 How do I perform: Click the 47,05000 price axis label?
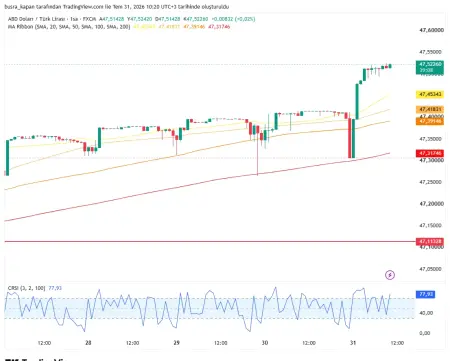point(430,269)
